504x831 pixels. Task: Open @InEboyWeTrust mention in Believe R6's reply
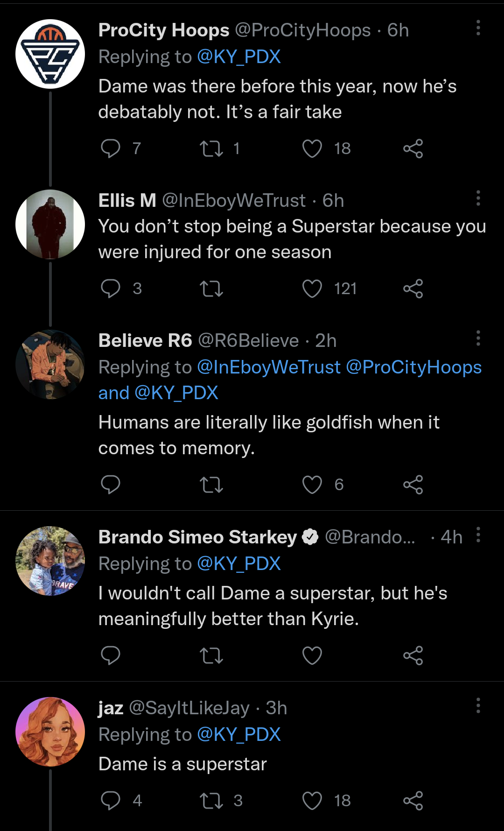coord(269,367)
